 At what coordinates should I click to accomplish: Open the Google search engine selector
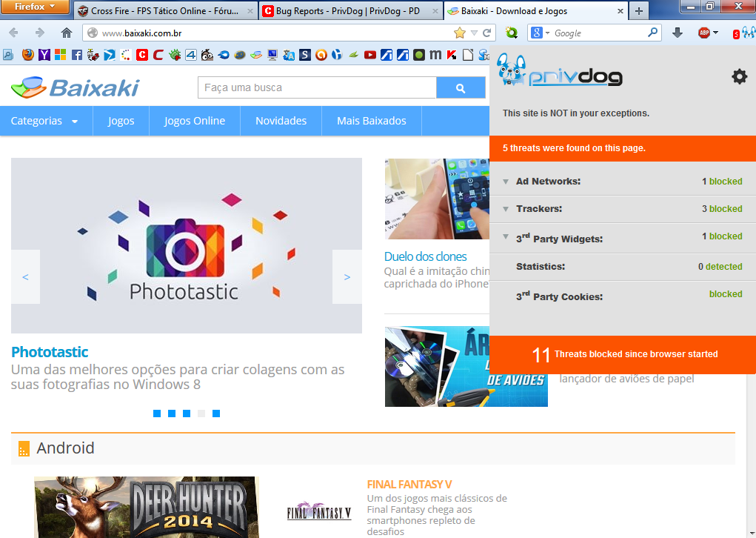coord(540,33)
